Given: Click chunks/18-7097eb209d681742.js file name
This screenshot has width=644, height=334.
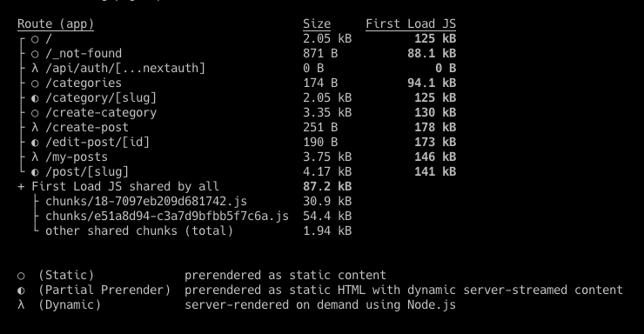Looking at the screenshot, I should tap(146, 201).
